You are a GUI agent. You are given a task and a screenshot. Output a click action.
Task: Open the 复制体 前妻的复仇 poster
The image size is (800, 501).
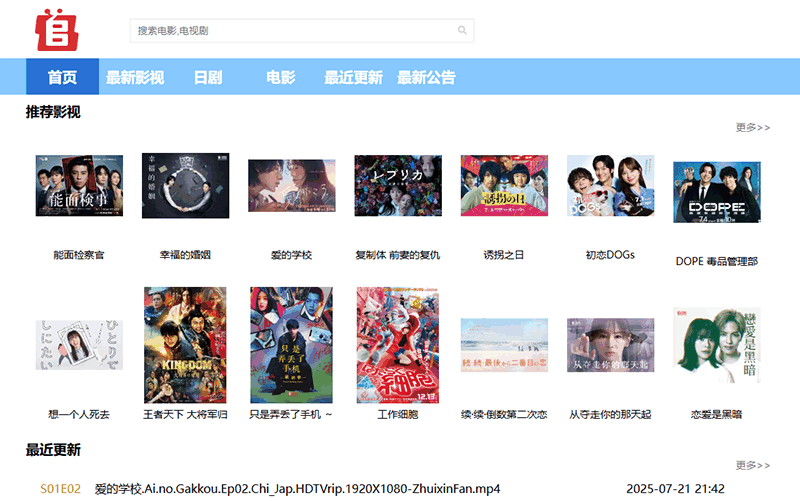tap(398, 186)
